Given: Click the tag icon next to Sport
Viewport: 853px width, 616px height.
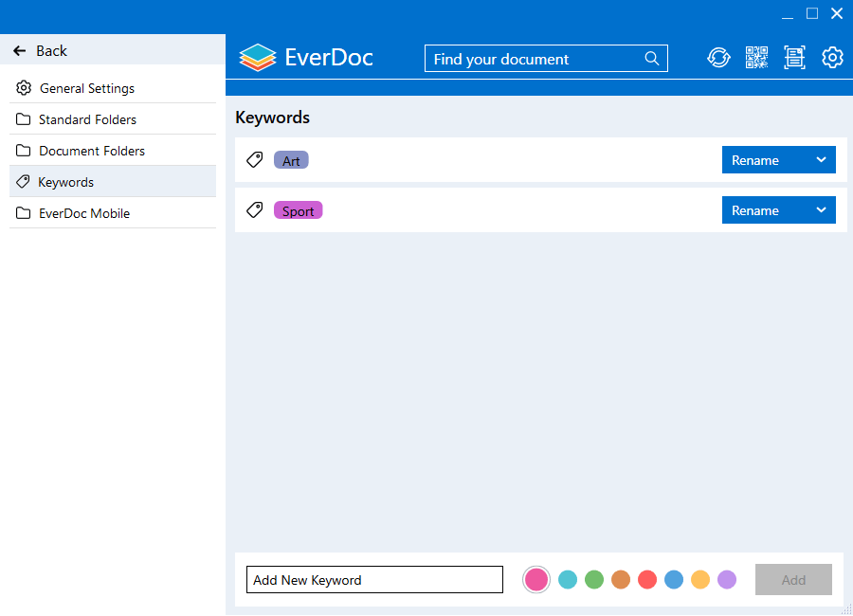Looking at the screenshot, I should tap(254, 209).
